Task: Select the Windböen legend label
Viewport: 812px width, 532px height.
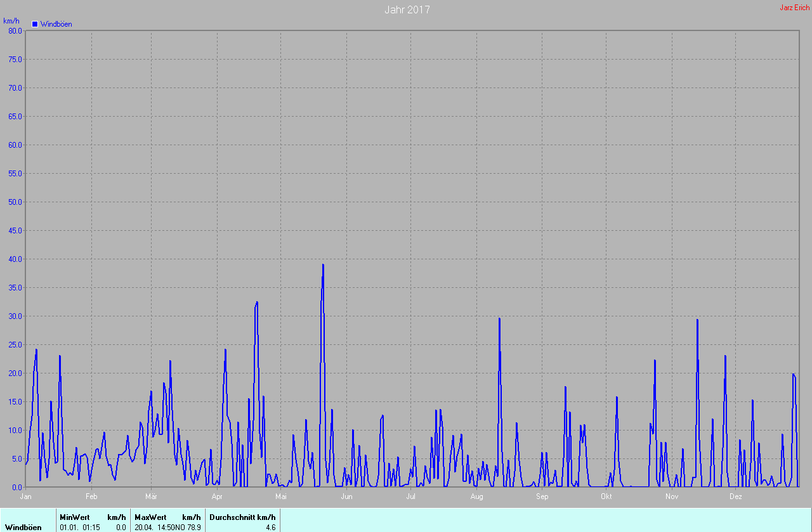Action: tap(56, 24)
